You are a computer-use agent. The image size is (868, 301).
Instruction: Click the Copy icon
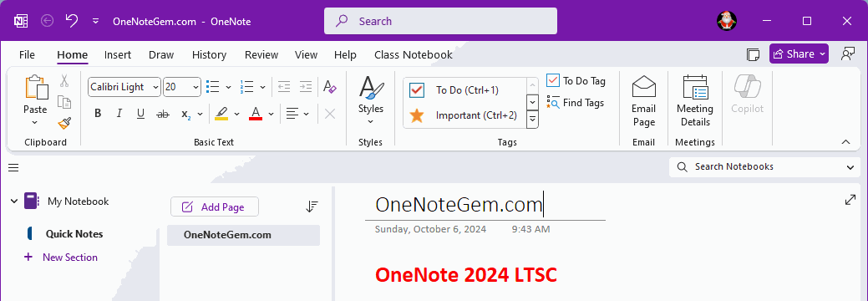pyautogui.click(x=64, y=102)
